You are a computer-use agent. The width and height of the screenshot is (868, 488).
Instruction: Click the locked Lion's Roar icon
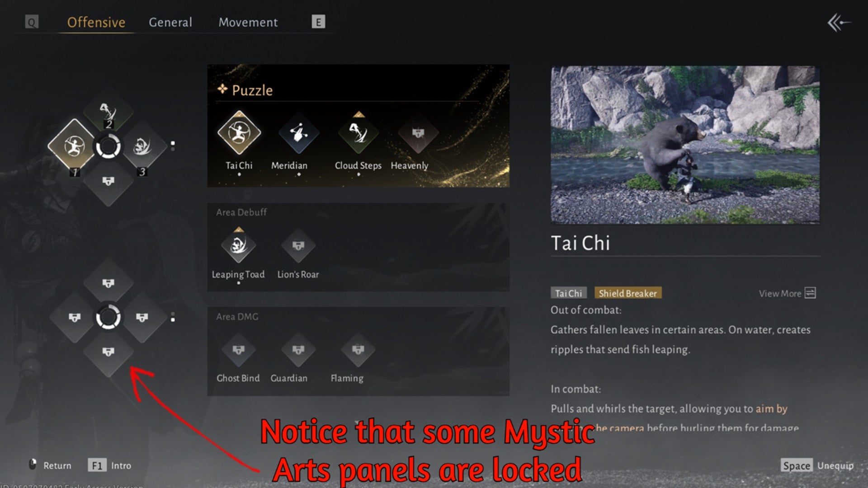[298, 245]
